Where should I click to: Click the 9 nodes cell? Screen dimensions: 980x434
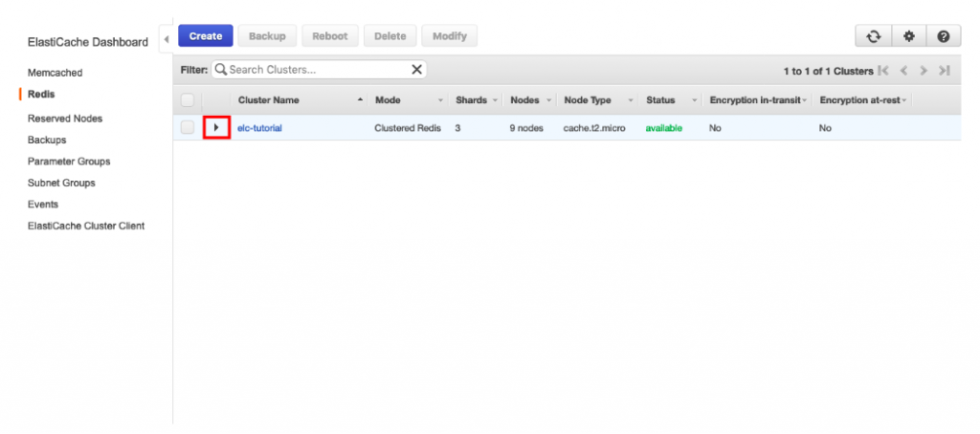(x=526, y=128)
